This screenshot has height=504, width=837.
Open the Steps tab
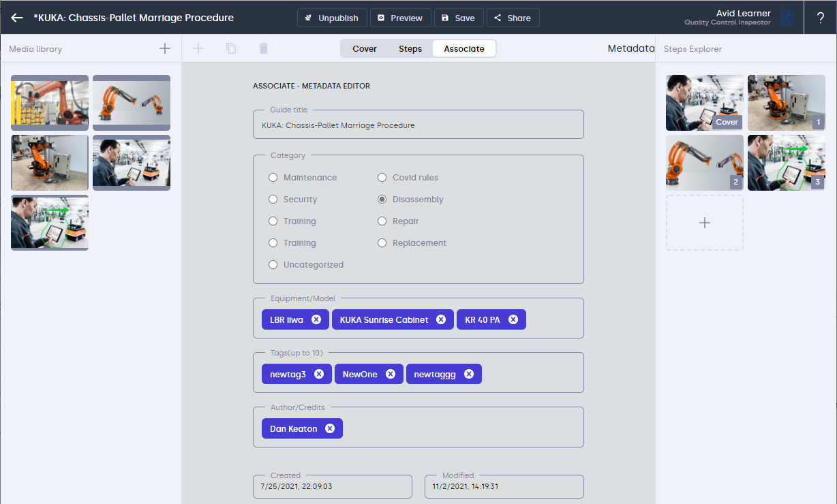click(410, 49)
